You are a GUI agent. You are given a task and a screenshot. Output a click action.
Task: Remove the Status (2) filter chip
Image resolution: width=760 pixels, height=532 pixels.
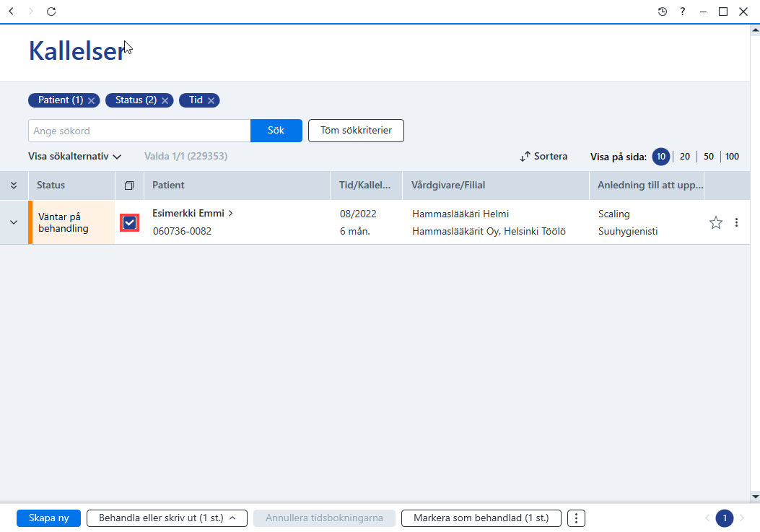click(x=165, y=101)
